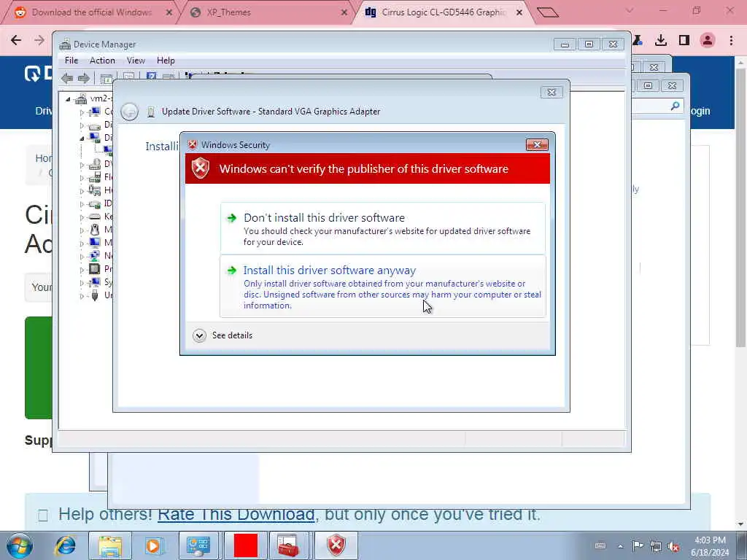Viewport: 747px width, 560px height.
Task: Launch Internet Explorer from taskbar
Action: coord(65,545)
